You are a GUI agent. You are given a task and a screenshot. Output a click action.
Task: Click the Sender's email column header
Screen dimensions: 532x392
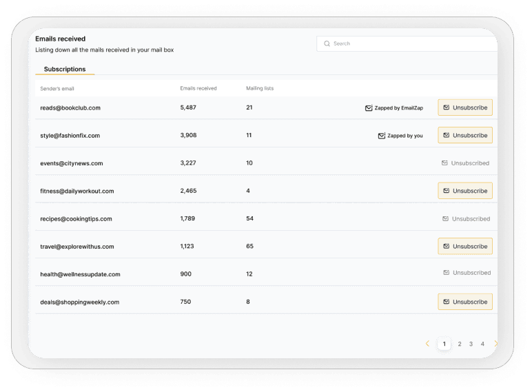pos(57,89)
